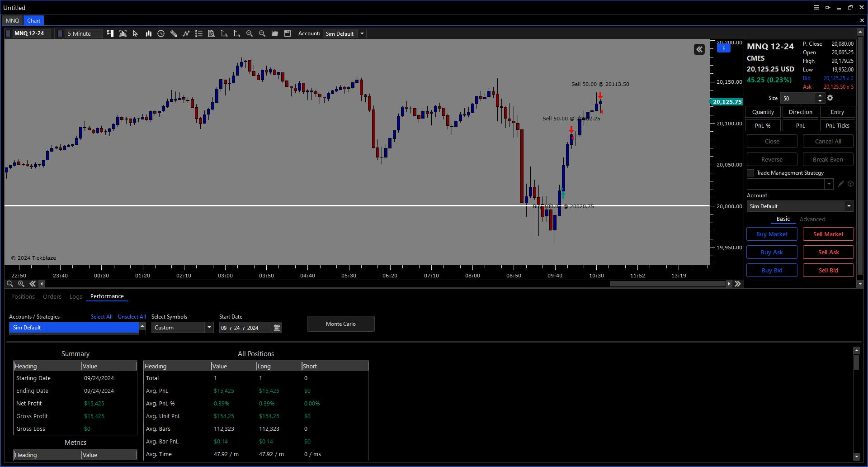Toggle the box left of 5 Minute

pyautogui.click(x=60, y=33)
